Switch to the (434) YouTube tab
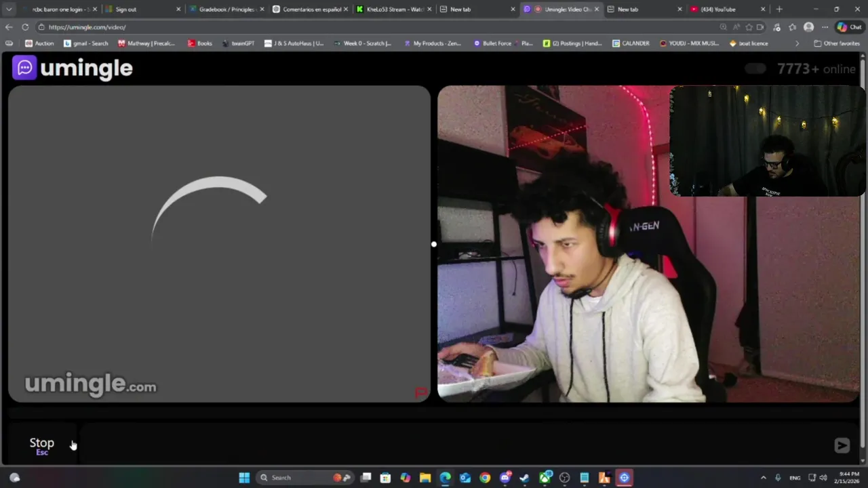Image resolution: width=868 pixels, height=488 pixels. click(728, 9)
